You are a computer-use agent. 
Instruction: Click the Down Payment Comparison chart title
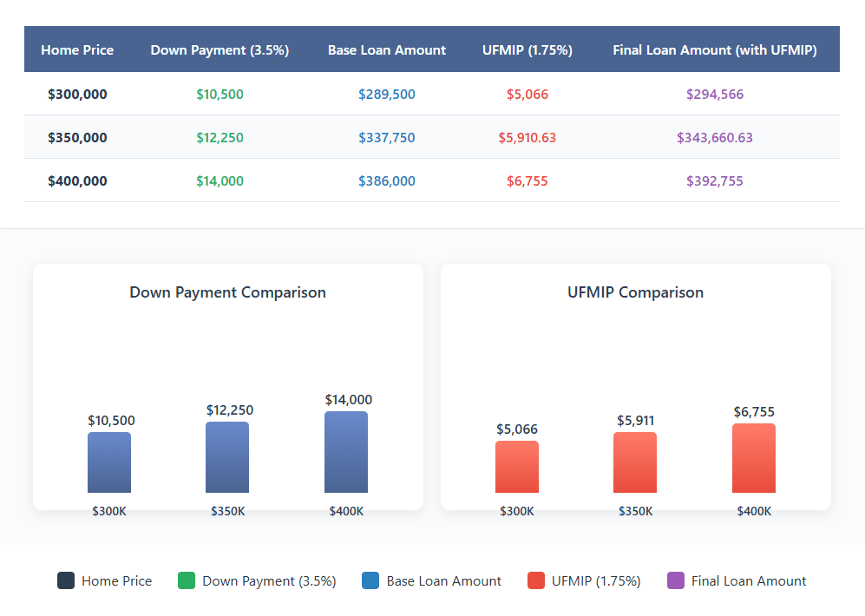tap(227, 292)
